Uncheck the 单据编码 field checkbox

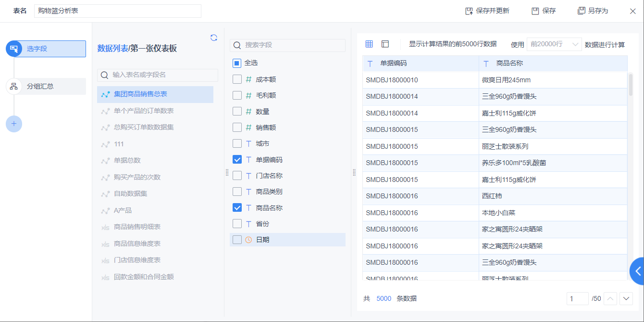pos(237,160)
